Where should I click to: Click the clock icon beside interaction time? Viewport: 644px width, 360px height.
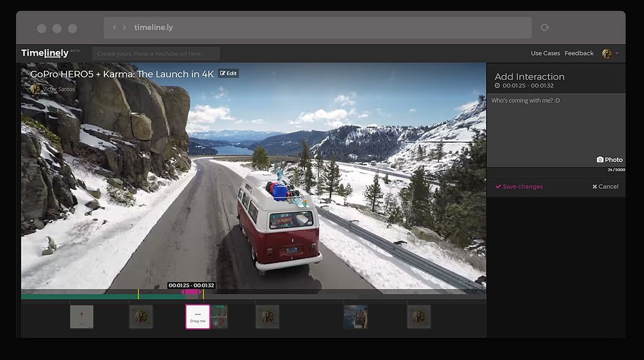(497, 86)
